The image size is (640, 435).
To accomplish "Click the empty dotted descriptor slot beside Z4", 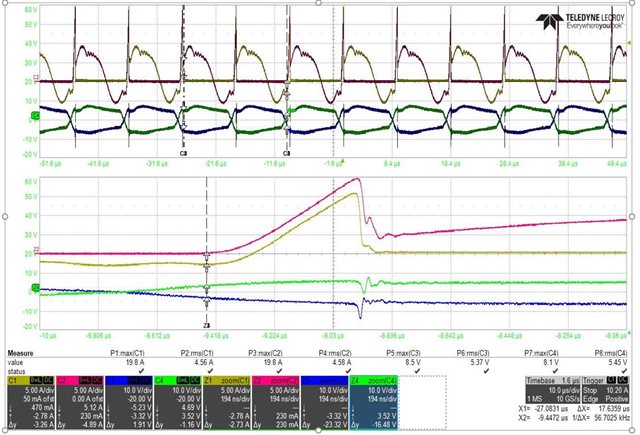I will pos(422,402).
